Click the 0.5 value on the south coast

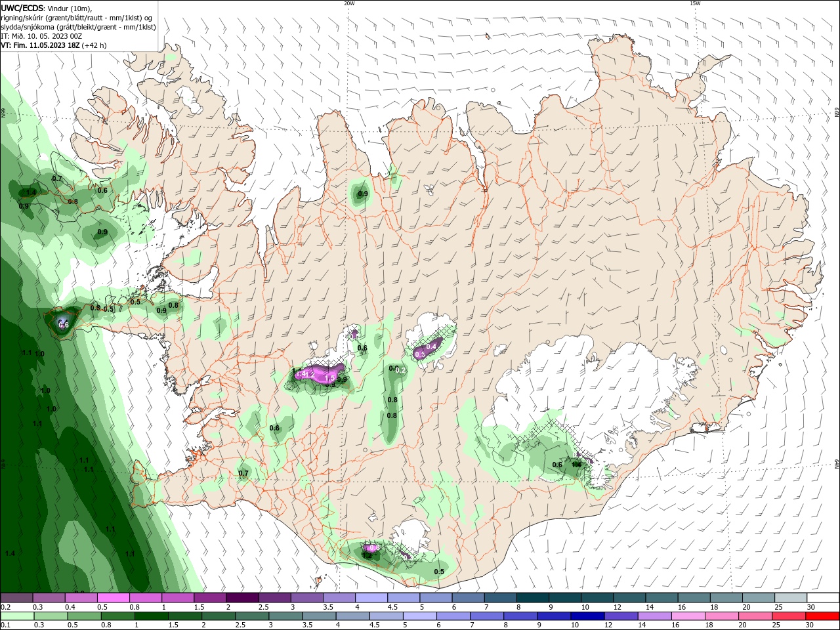[439, 572]
